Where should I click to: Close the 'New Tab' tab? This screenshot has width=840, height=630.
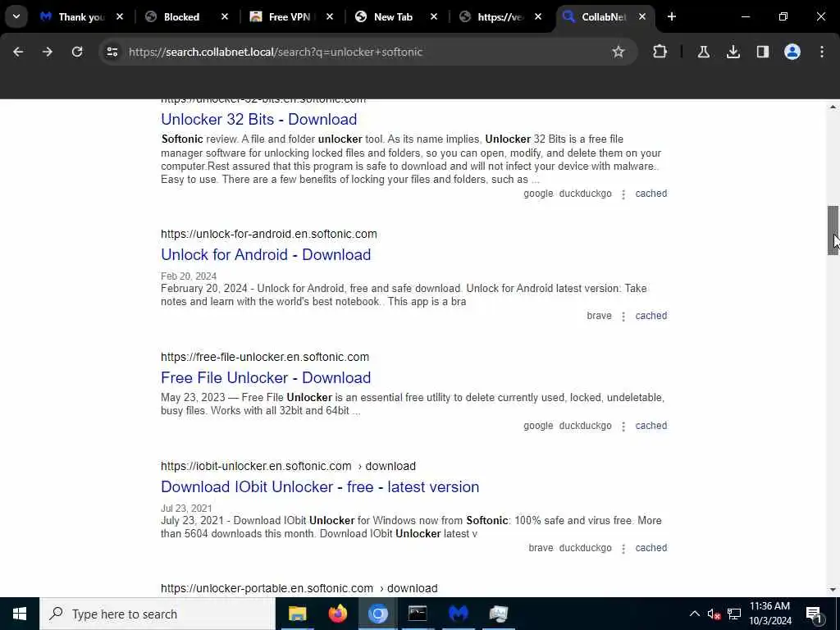[434, 16]
